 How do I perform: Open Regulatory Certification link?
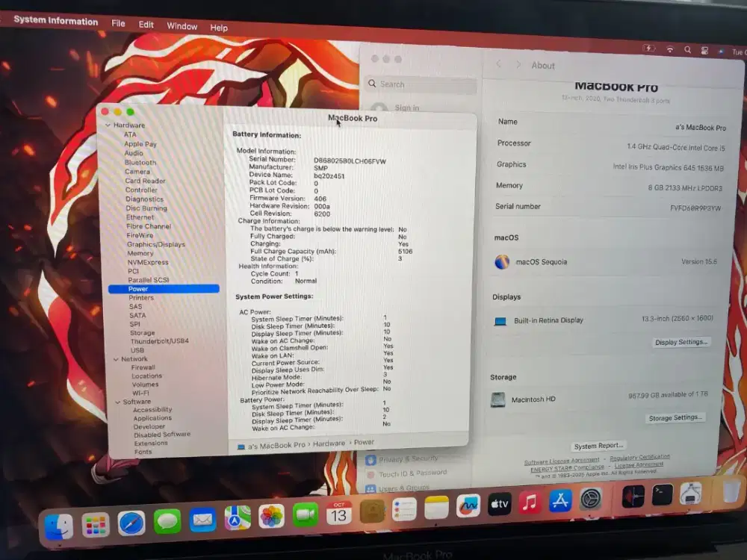640,457
